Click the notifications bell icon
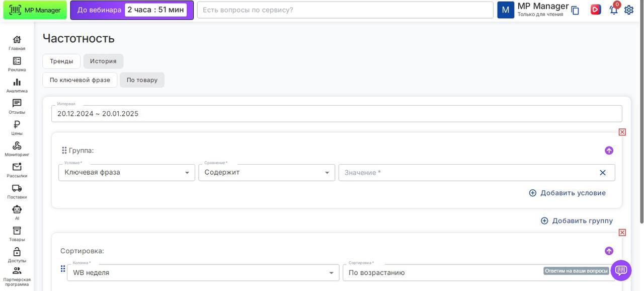 point(613,10)
